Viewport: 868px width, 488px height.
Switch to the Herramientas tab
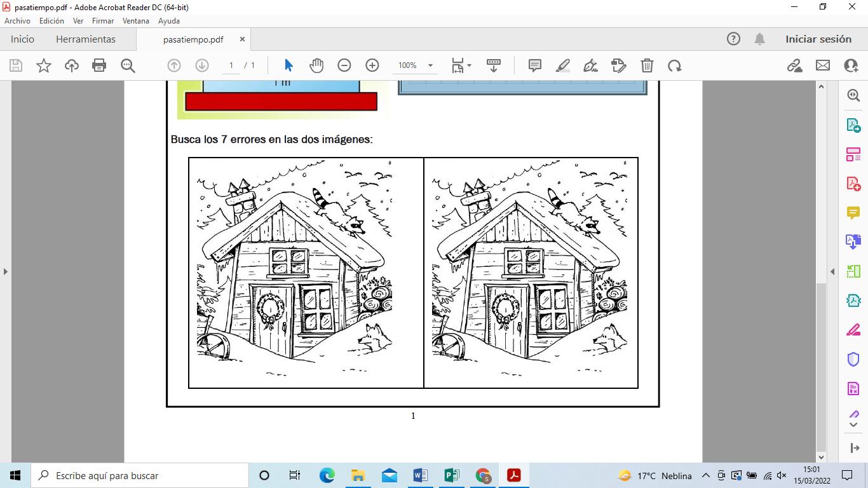(86, 39)
